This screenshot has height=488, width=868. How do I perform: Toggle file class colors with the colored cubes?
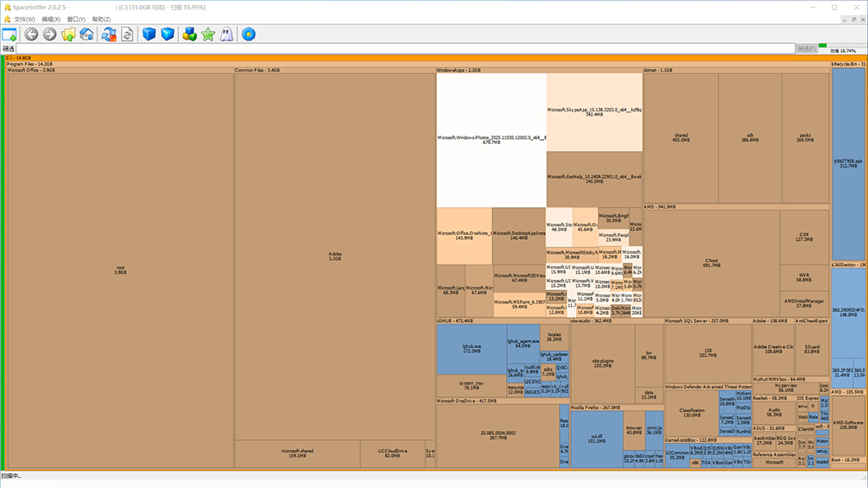(190, 34)
